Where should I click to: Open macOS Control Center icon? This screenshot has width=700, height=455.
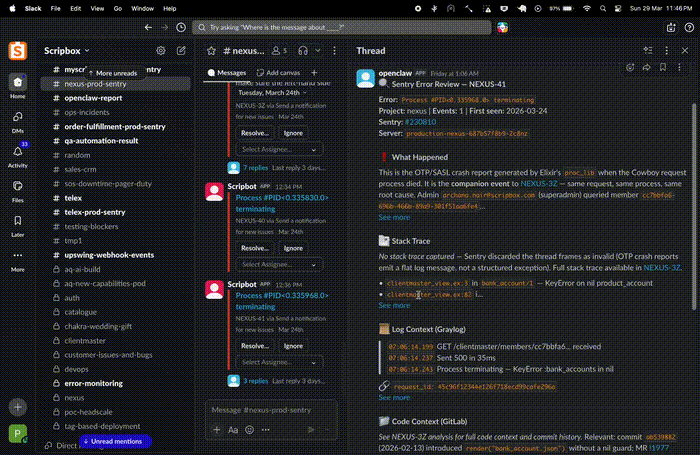point(618,8)
